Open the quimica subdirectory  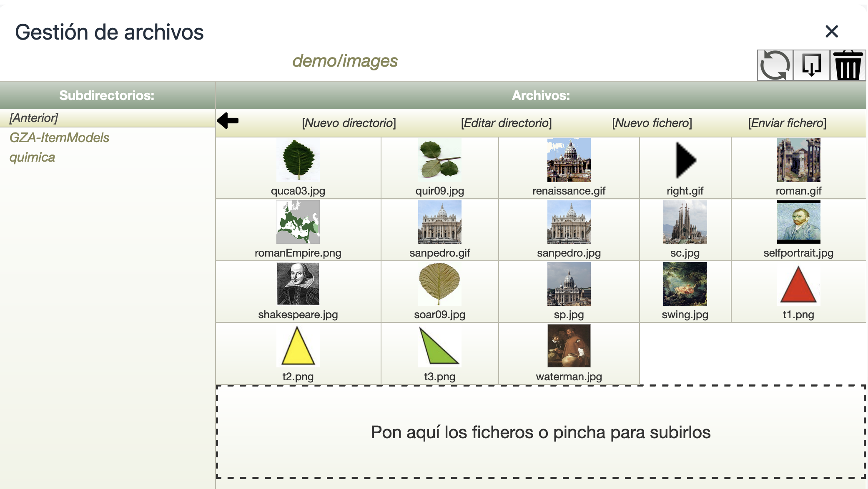pos(32,157)
